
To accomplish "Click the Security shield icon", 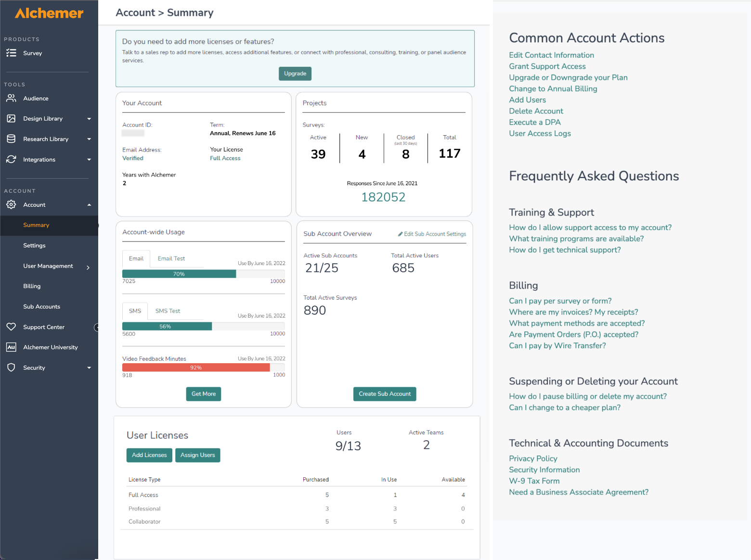I will pyautogui.click(x=11, y=368).
